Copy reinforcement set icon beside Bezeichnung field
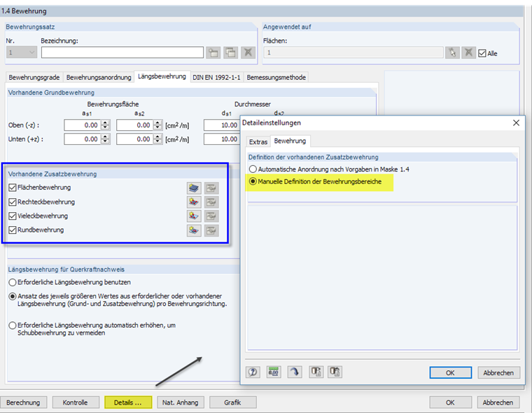532x413 pixels. (x=231, y=52)
